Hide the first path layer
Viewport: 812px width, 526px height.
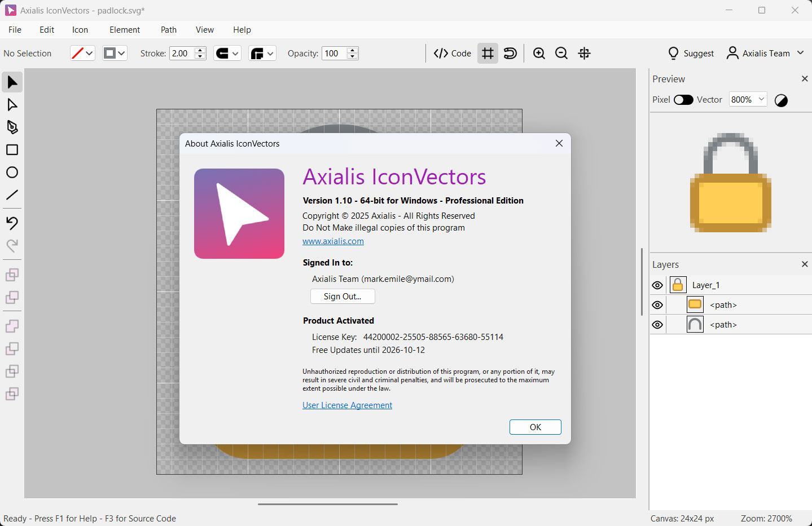(657, 305)
